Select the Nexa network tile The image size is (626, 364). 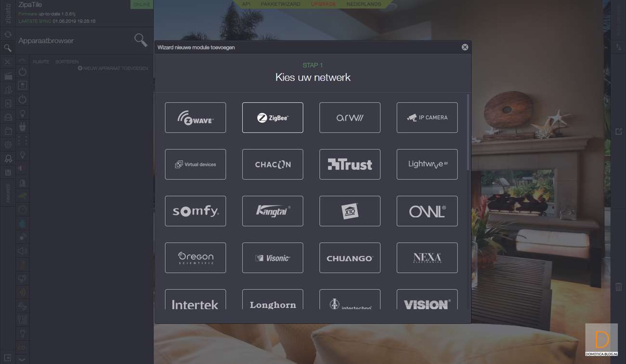[427, 258]
